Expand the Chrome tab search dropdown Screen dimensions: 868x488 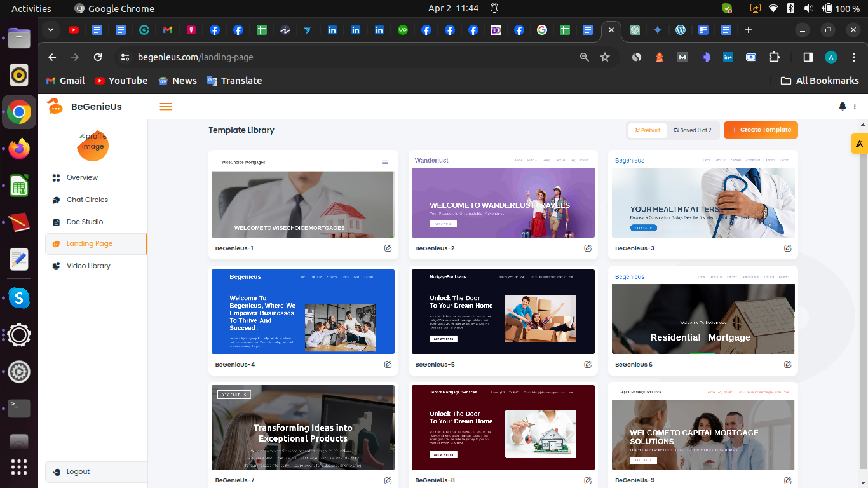51,30
